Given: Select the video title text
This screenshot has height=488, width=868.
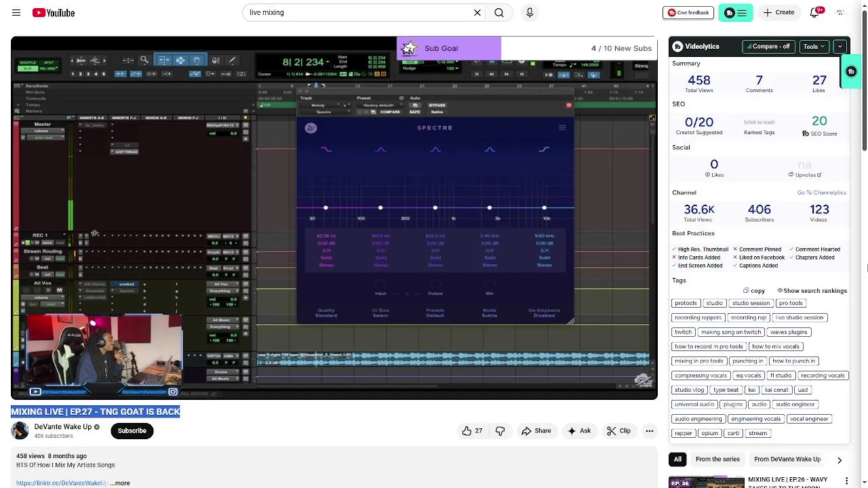Looking at the screenshot, I should 96,411.
